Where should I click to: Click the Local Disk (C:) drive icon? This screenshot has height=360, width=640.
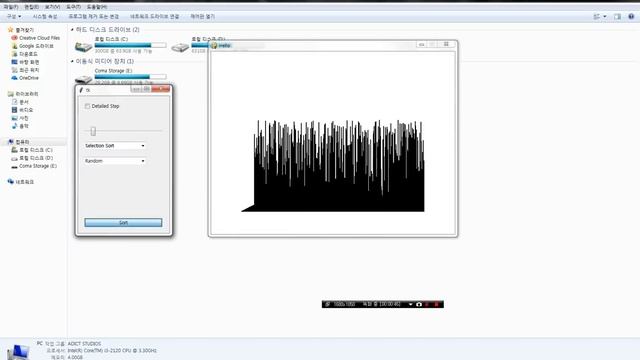pos(83,47)
